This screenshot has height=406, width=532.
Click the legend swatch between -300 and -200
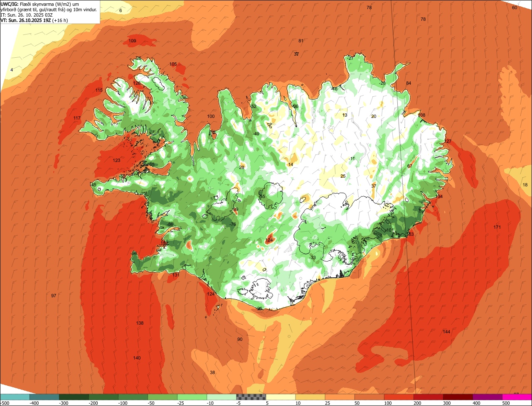(x=74, y=397)
